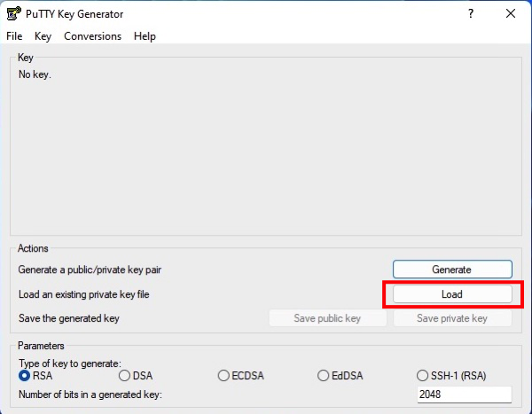Close the PuTTY Key Generator window

[511, 14]
